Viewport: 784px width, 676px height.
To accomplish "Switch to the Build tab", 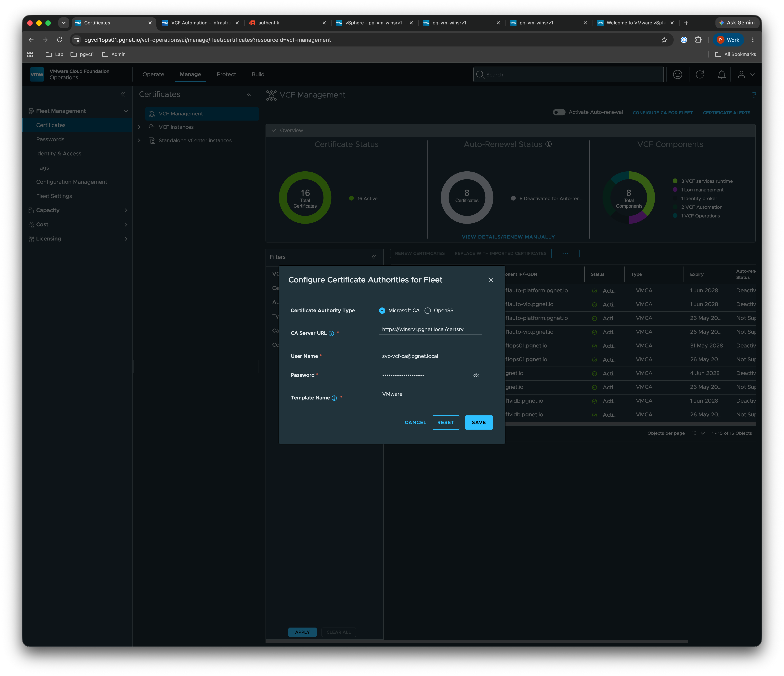I will tap(258, 74).
